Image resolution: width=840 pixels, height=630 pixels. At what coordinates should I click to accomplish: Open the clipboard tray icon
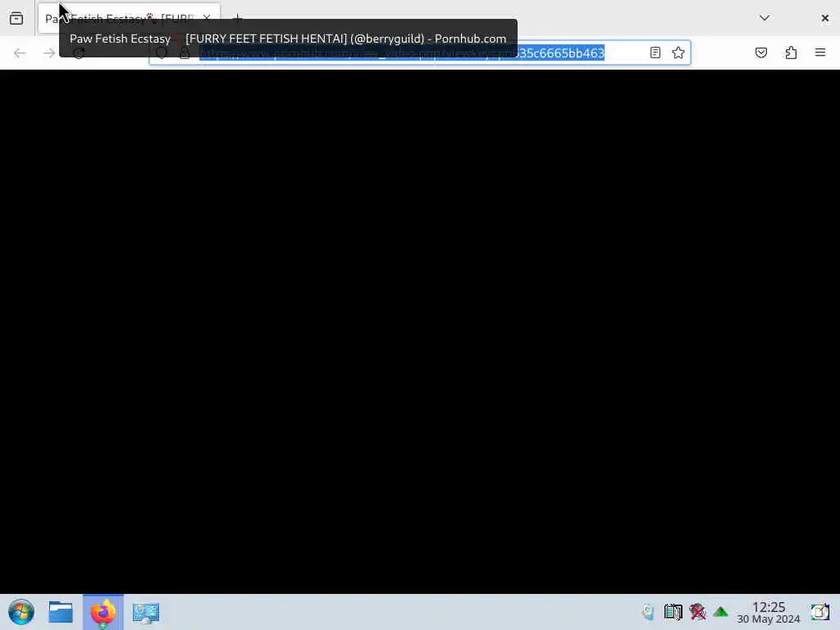[648, 612]
